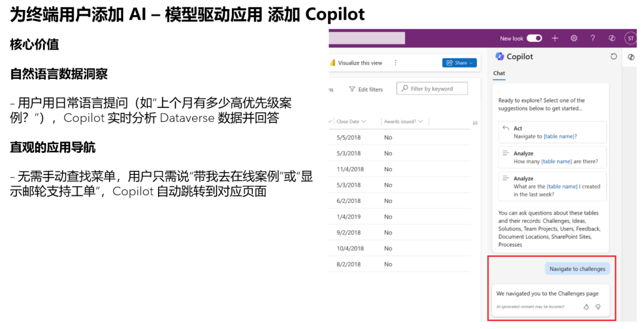Click the slide heading 核心价值
The image size is (644, 329).
click(35, 44)
